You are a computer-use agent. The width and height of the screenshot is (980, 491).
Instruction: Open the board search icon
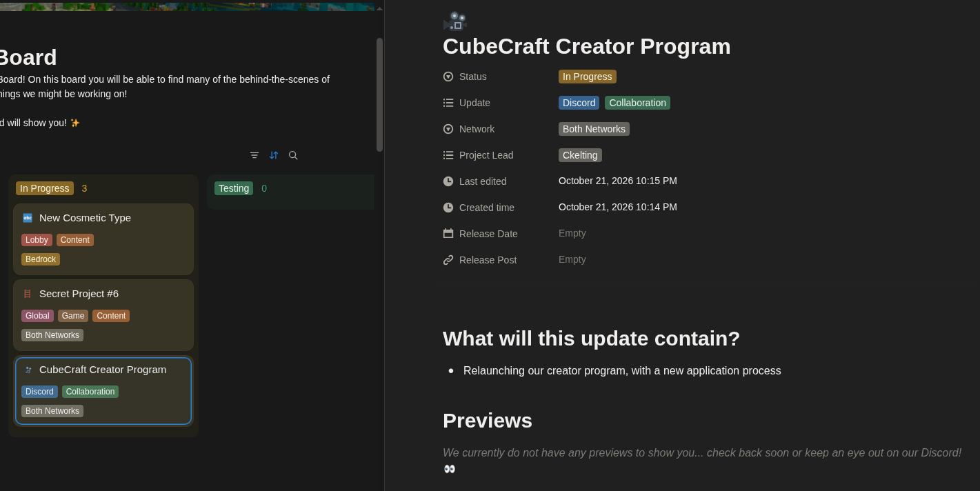pos(293,155)
